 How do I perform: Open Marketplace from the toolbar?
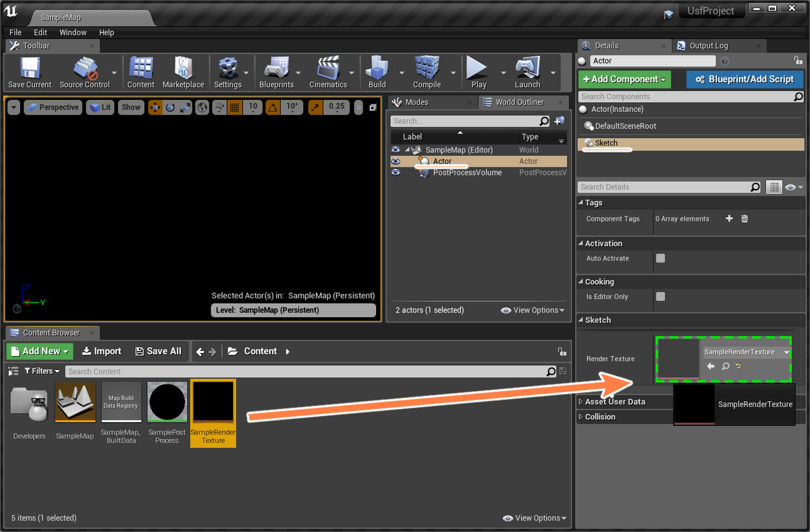pyautogui.click(x=183, y=72)
